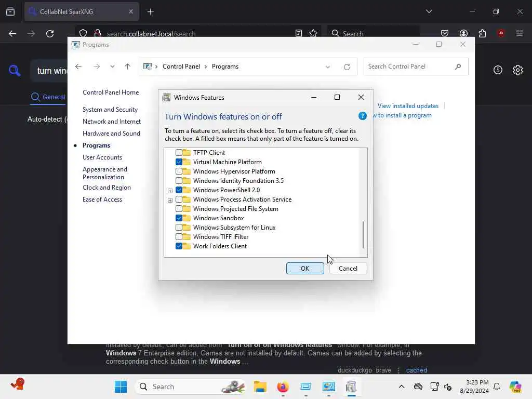
Task: Open Firefox extensions puzzle icon
Action: click(x=482, y=33)
